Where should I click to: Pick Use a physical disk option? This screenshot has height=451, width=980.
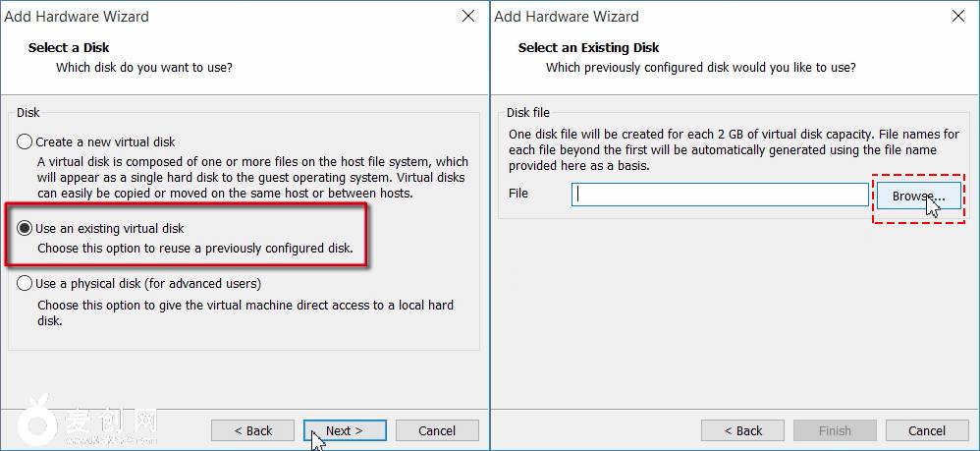coord(25,284)
